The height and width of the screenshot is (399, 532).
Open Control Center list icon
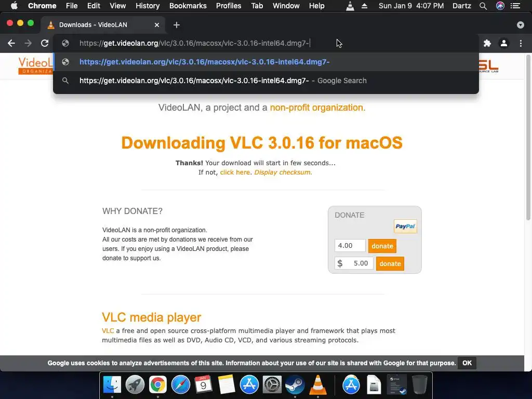point(515,6)
